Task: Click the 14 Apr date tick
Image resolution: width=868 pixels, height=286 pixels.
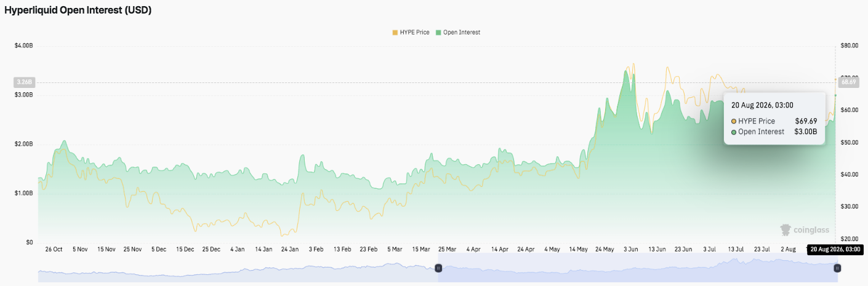Action: point(500,249)
